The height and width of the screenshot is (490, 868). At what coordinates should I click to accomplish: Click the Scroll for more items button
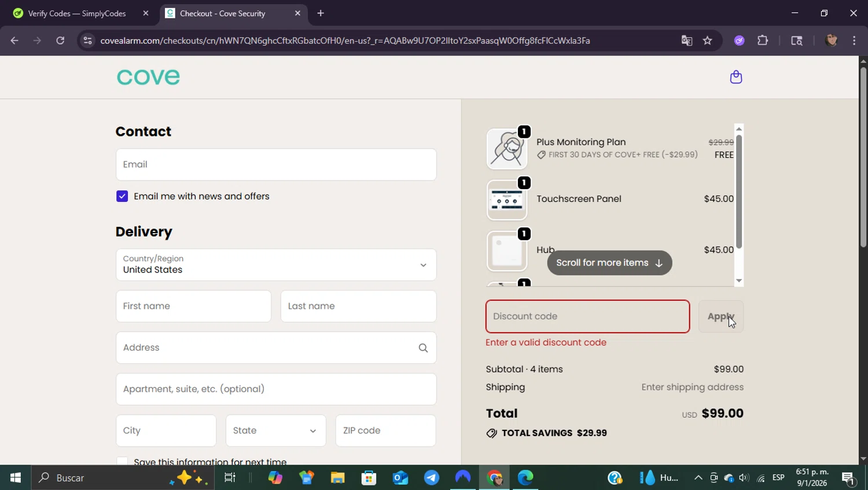pos(610,263)
